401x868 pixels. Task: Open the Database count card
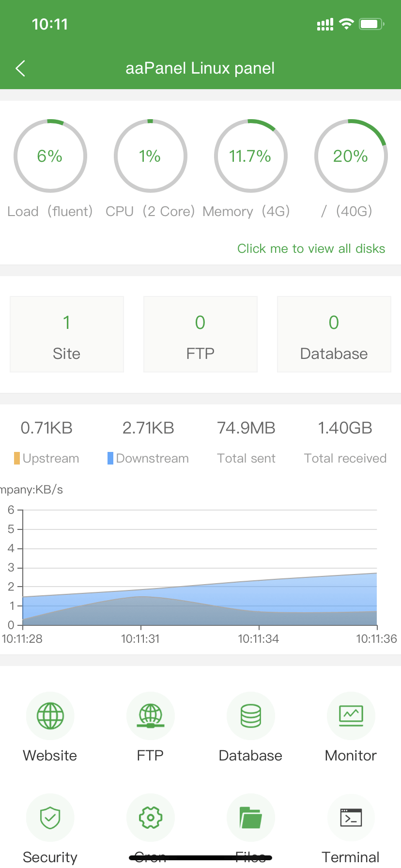(334, 334)
